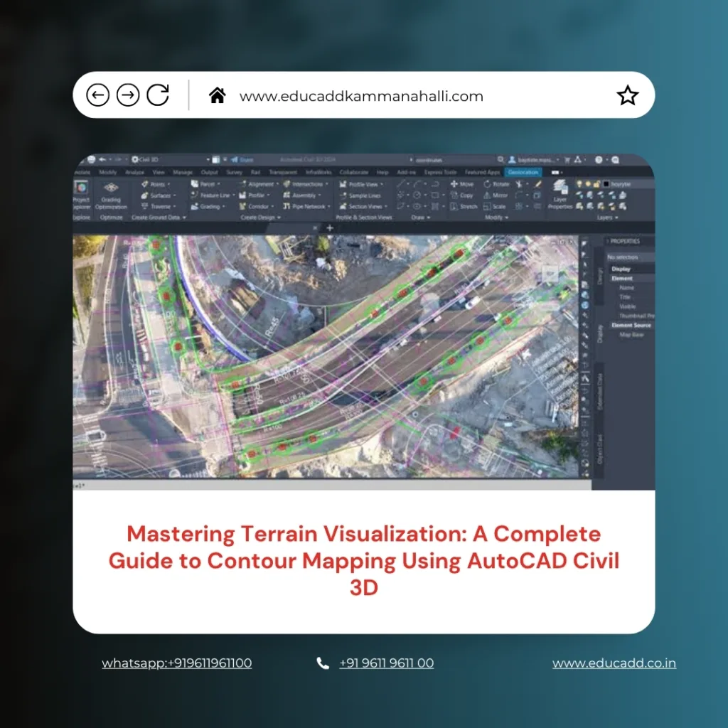Open the Feature Line dropdown
This screenshot has width=728, height=728.
click(x=213, y=196)
